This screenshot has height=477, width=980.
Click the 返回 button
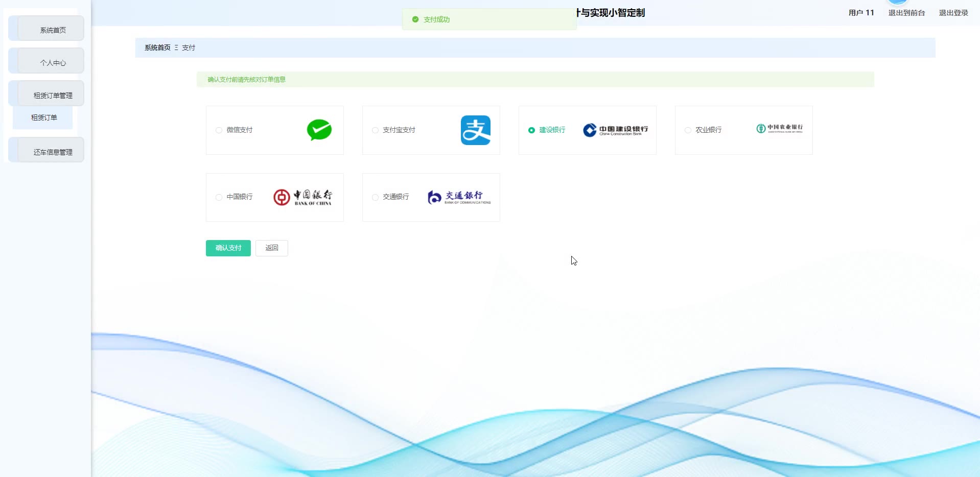[272, 248]
